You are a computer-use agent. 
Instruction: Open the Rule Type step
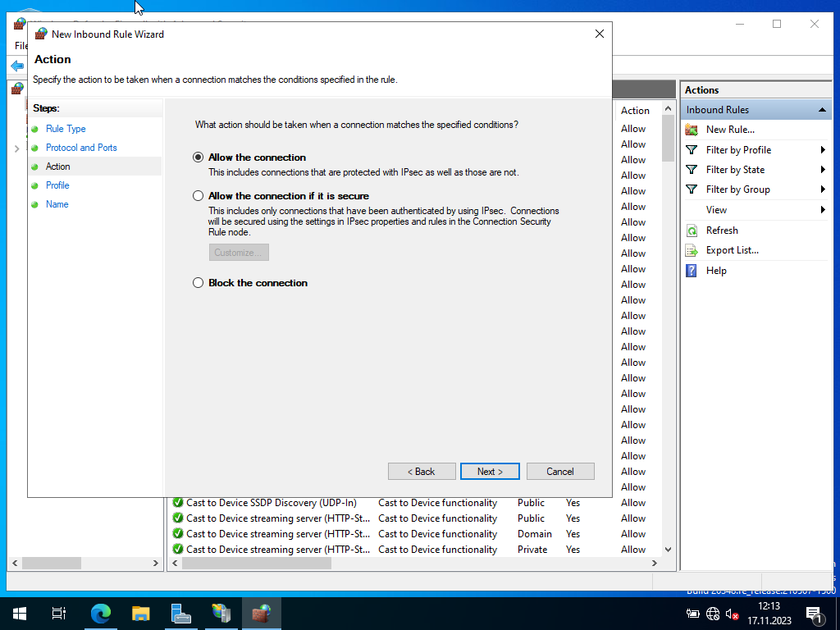point(66,129)
